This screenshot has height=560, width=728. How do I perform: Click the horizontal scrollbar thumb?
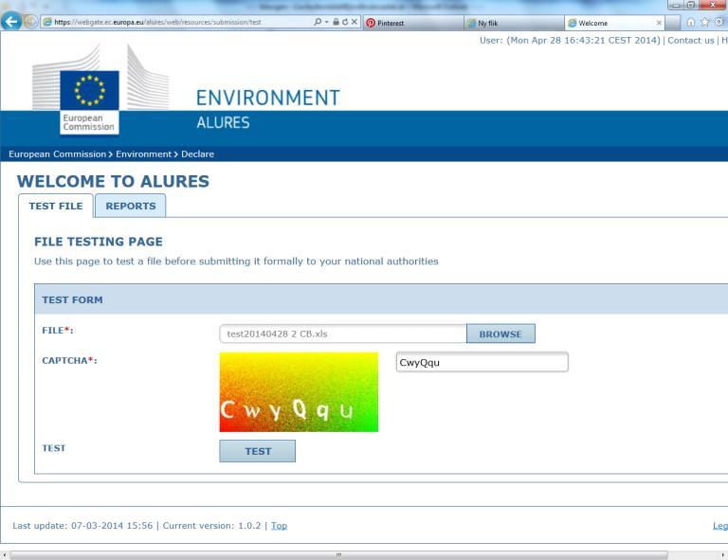(339, 555)
